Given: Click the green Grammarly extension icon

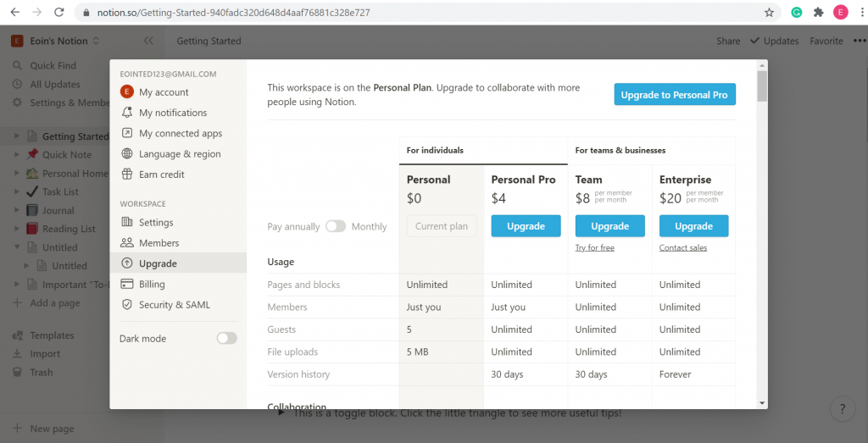Looking at the screenshot, I should point(797,12).
